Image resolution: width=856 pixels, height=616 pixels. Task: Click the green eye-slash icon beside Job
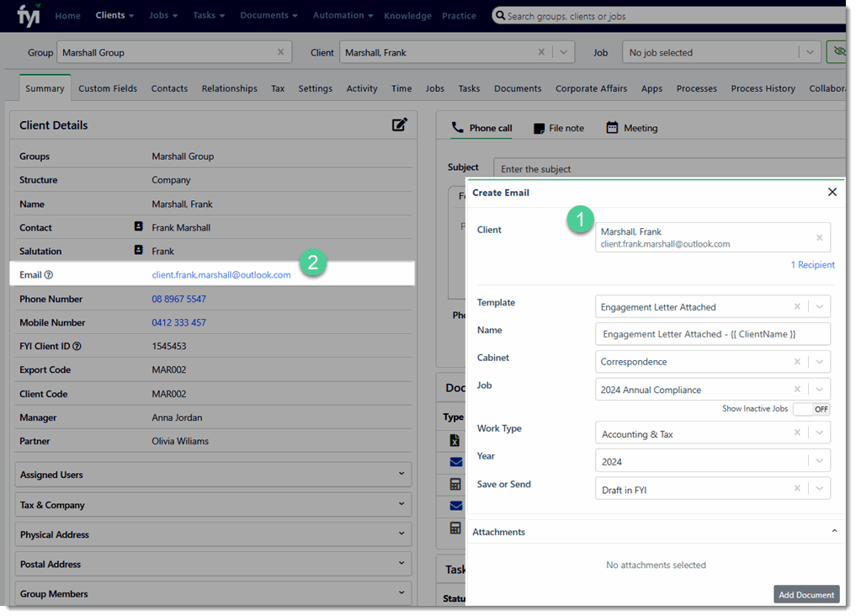(838, 52)
